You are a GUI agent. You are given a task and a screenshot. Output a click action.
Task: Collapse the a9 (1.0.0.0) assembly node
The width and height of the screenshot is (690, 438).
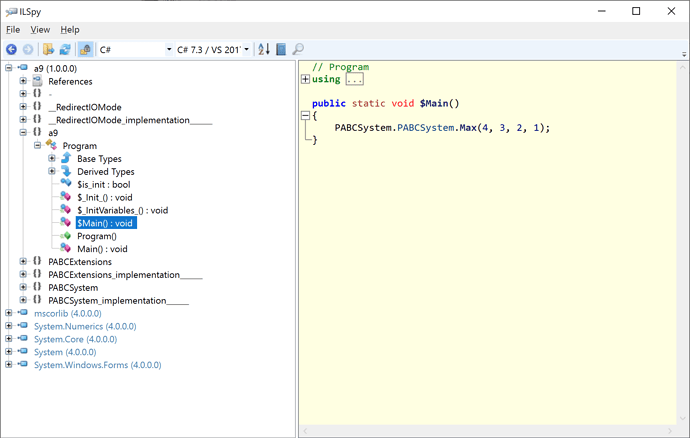tap(9, 68)
